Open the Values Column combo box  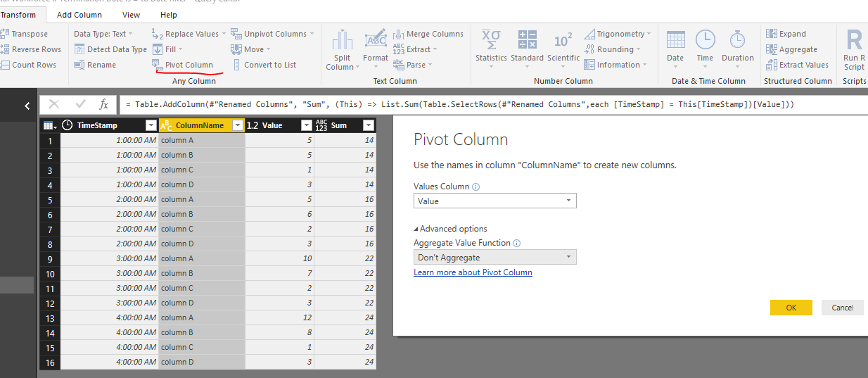[x=495, y=201]
